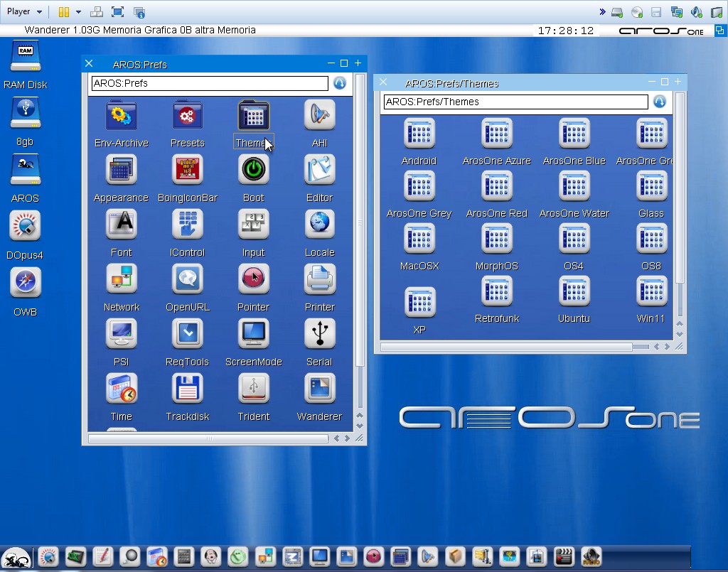Image resolution: width=728 pixels, height=572 pixels.
Task: Click the AROS:Prefs path field
Action: (210, 83)
